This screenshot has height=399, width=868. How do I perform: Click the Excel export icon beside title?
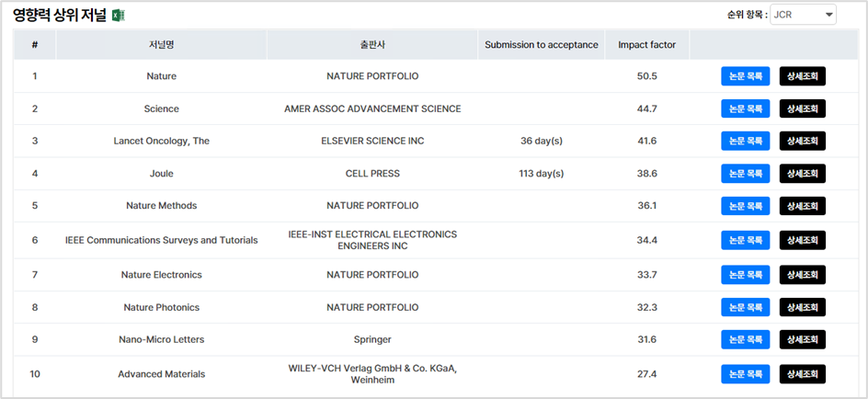[119, 16]
